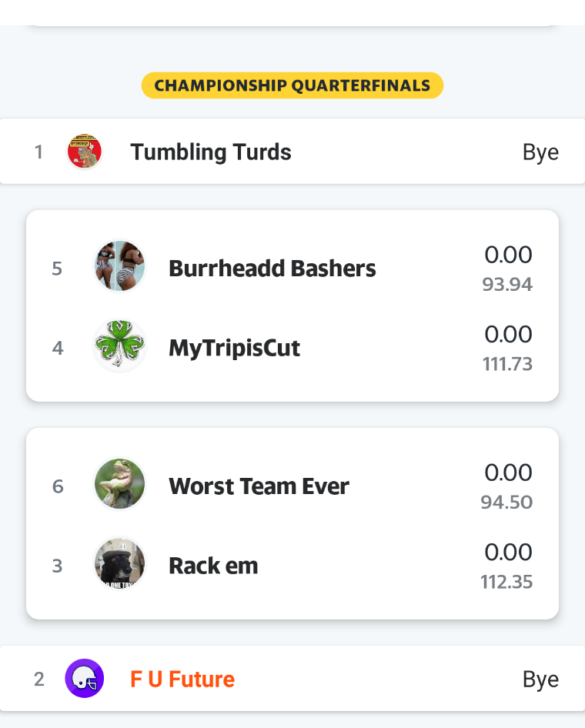Tap the Championship Quarterfinals badge

pos(292,85)
